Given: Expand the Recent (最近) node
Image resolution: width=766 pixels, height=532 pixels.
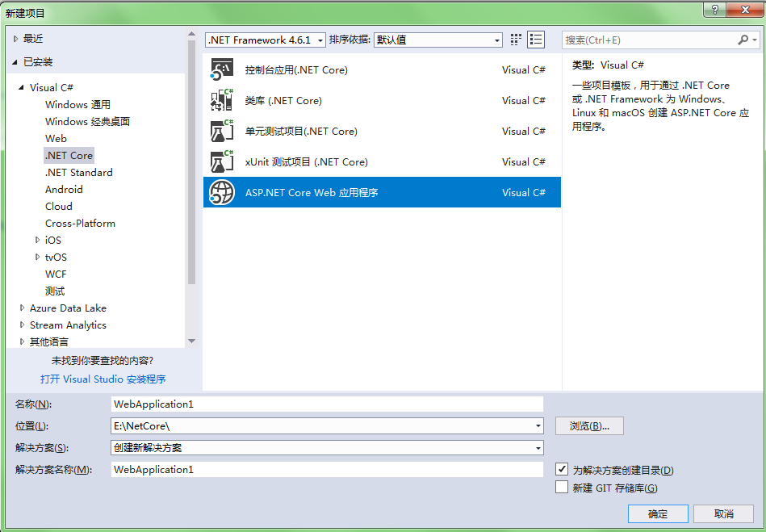Looking at the screenshot, I should [x=16, y=39].
